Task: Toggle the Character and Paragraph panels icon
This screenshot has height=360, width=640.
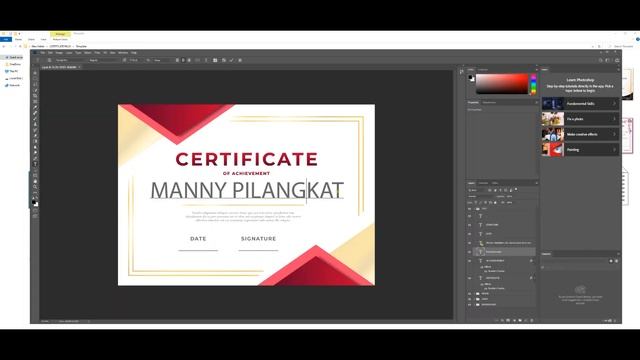Action: pos(215,60)
